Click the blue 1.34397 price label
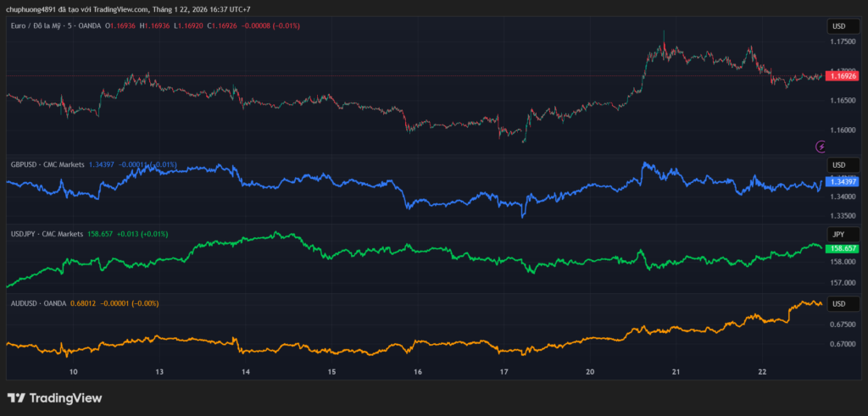This screenshot has width=868, height=416. (x=845, y=181)
